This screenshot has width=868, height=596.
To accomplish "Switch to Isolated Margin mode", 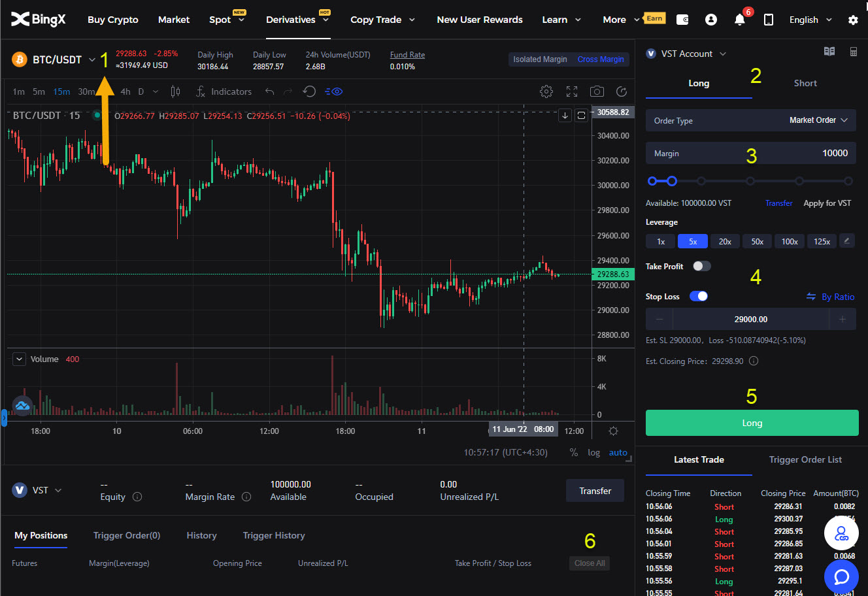I will pos(540,59).
